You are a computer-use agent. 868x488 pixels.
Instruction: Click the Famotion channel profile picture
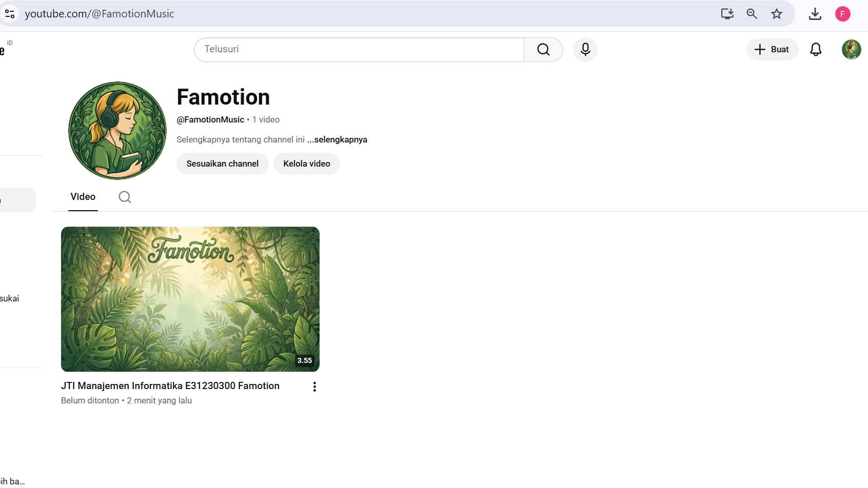click(117, 131)
